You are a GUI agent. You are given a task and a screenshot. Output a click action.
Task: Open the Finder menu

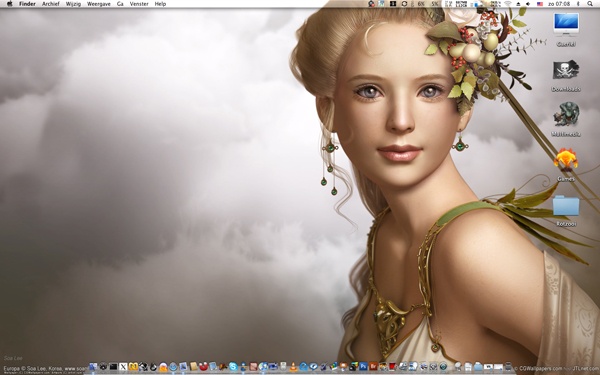pos(27,4)
